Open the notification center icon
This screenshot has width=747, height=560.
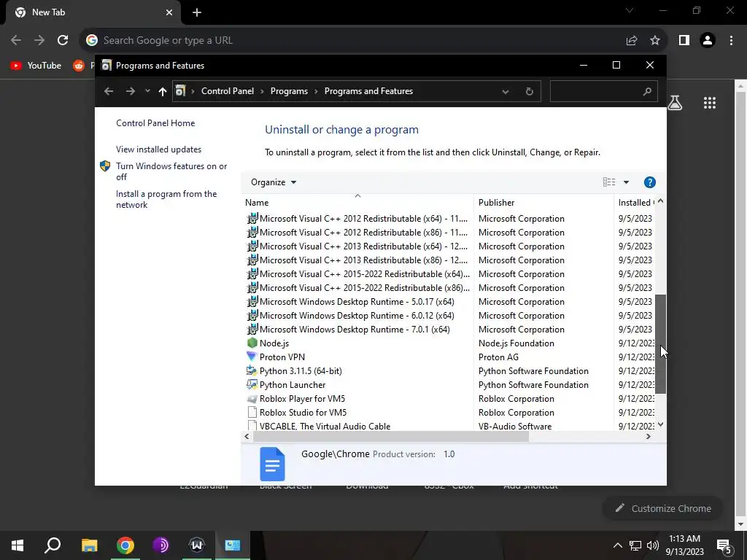pos(724,545)
